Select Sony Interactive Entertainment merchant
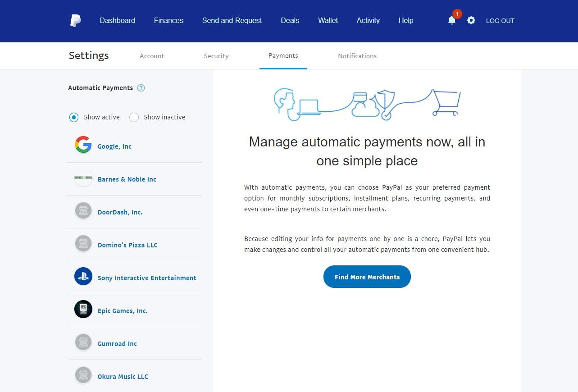This screenshot has width=578, height=392. [x=147, y=278]
